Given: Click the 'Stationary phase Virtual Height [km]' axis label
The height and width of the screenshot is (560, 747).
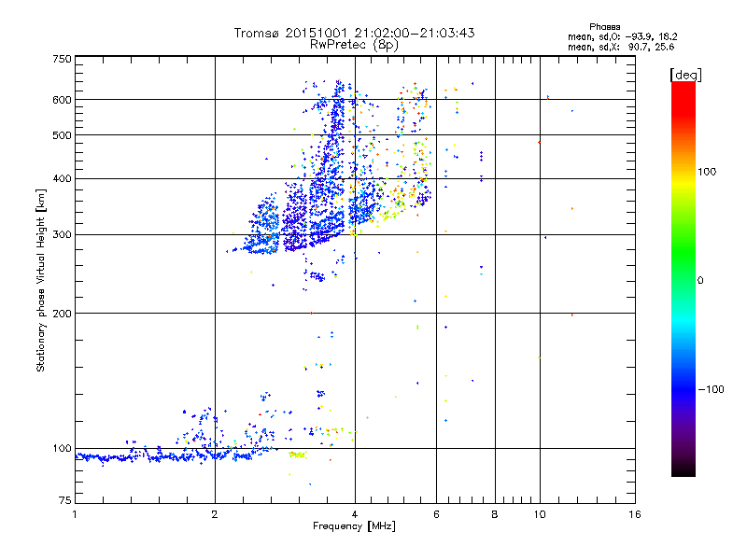Looking at the screenshot, I should click(x=40, y=280).
